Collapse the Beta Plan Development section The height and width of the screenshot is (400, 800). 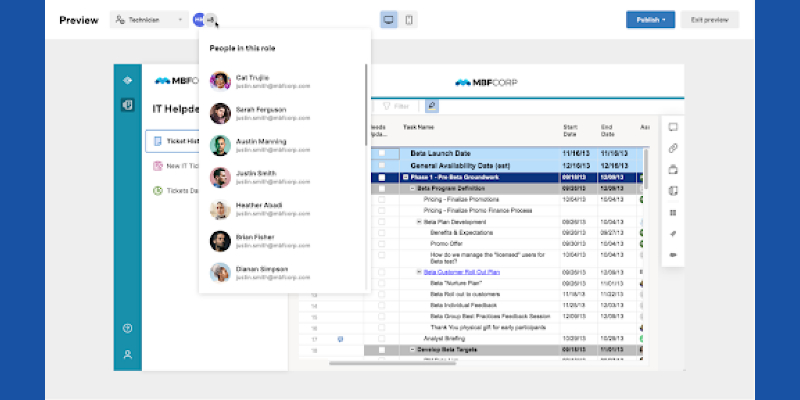coord(419,221)
